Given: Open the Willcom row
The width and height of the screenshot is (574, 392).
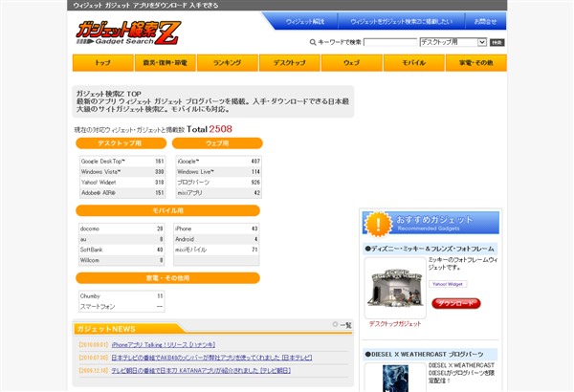Looking at the screenshot, I should (x=121, y=260).
